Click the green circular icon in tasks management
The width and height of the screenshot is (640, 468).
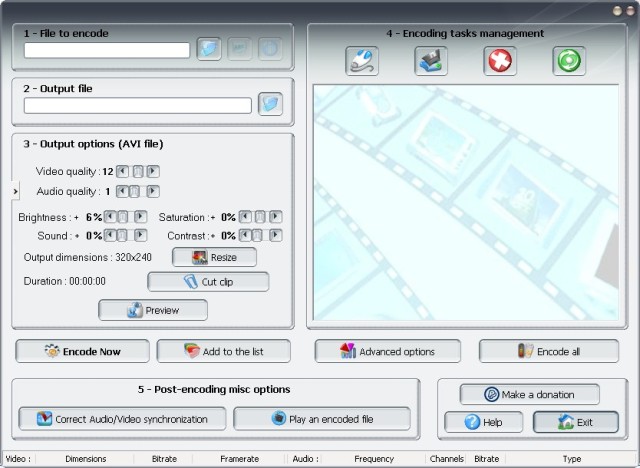click(569, 61)
